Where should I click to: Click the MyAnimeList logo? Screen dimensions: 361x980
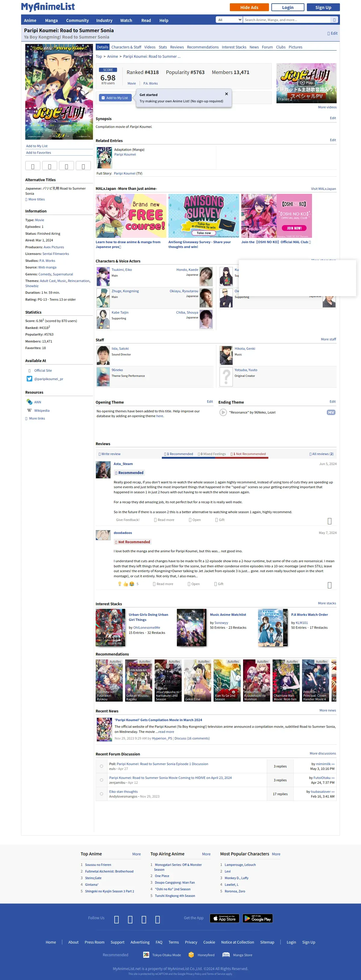click(x=48, y=7)
